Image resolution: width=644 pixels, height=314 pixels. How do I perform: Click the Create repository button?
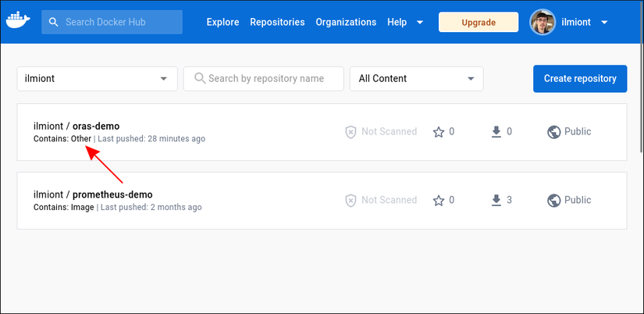point(580,78)
